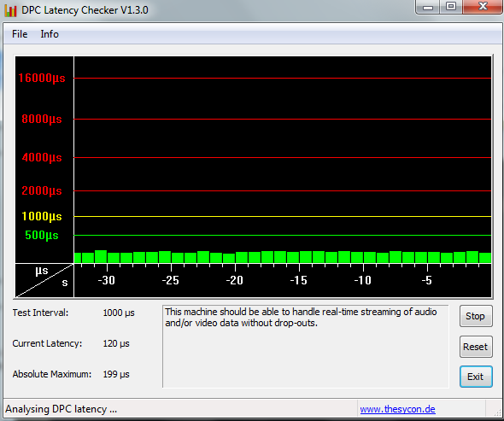This screenshot has width=504, height=421.
Task: Open the File menu
Action: pos(20,34)
